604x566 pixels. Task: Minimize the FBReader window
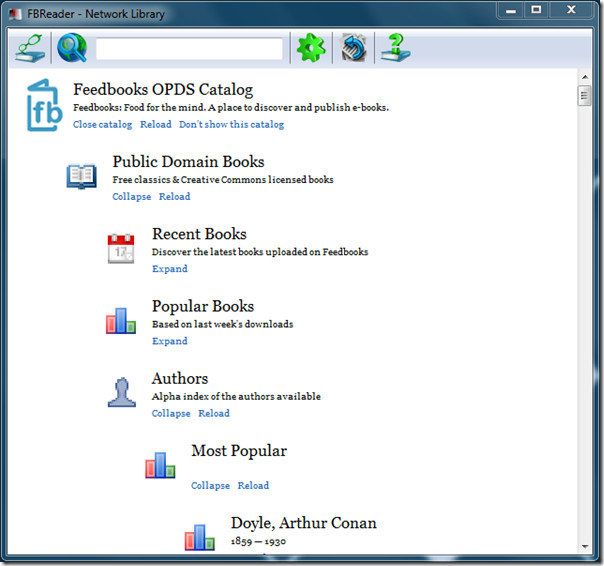[x=510, y=10]
